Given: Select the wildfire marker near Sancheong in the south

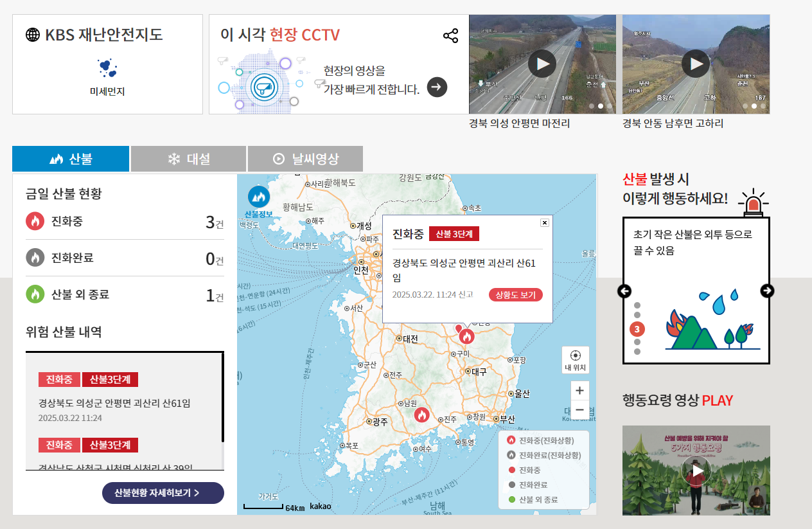Looking at the screenshot, I should click(421, 415).
